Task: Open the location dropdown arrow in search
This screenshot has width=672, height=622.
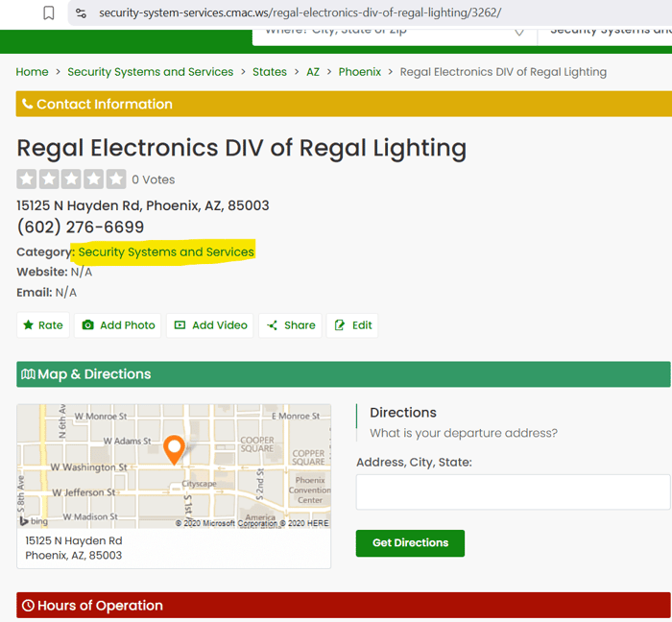Action: click(519, 31)
